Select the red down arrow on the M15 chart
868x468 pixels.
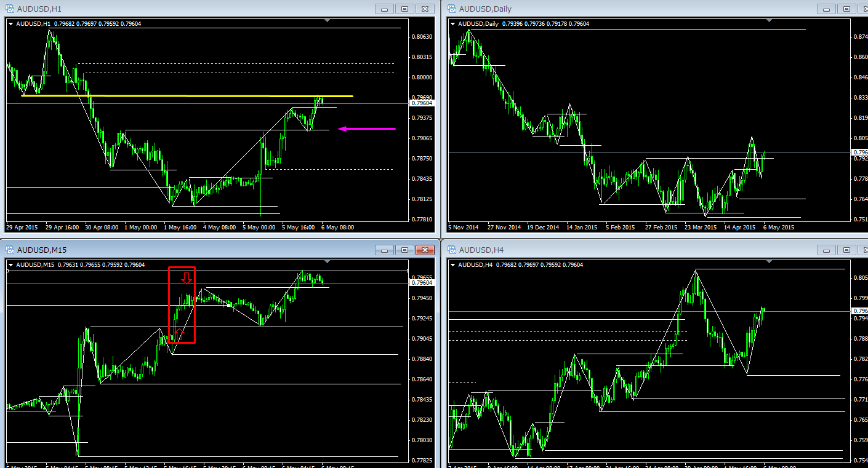coord(186,278)
